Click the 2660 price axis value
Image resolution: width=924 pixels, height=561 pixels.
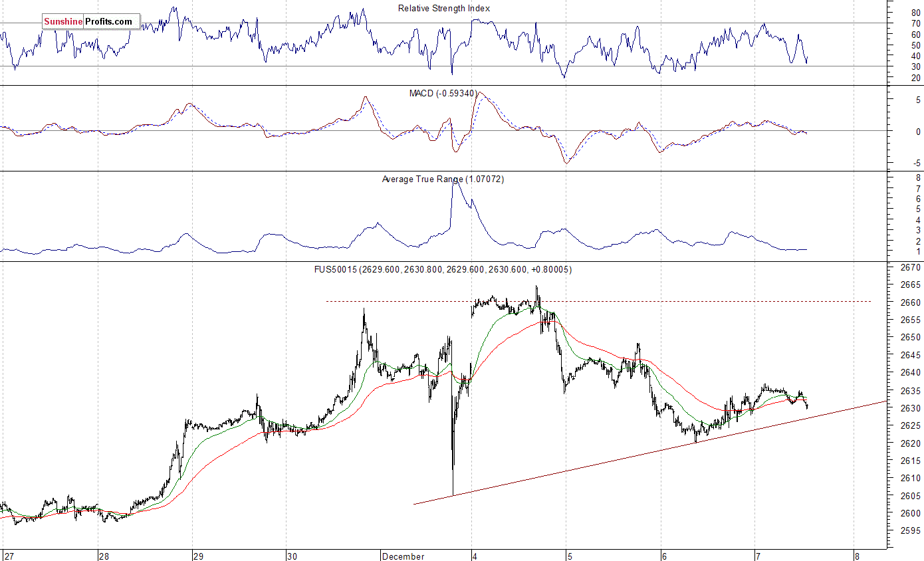tap(911, 302)
